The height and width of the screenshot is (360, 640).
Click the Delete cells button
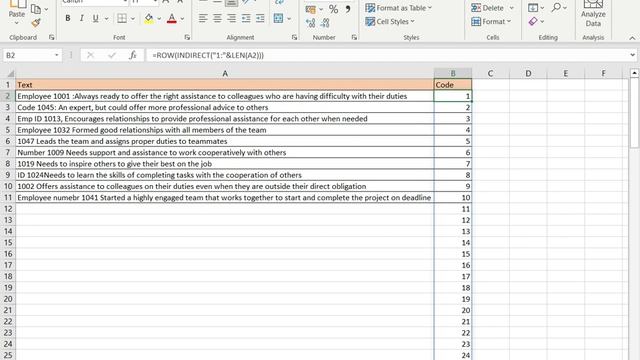pyautogui.click(x=487, y=8)
